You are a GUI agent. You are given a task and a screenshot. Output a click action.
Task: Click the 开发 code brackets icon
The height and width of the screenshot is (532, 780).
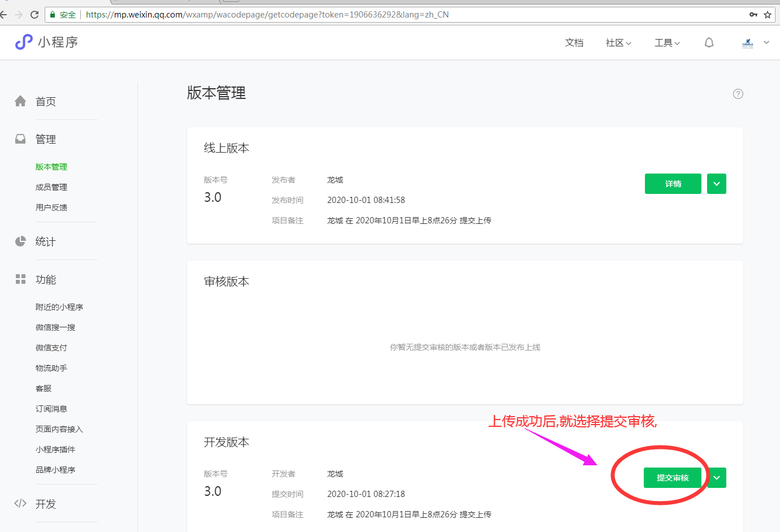pyautogui.click(x=20, y=503)
